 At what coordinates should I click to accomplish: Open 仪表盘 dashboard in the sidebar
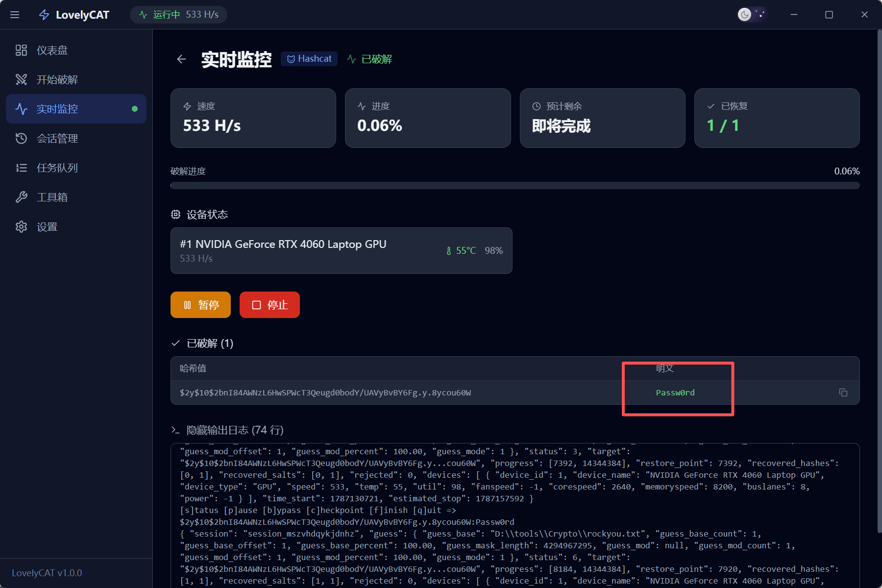pyautogui.click(x=76, y=50)
